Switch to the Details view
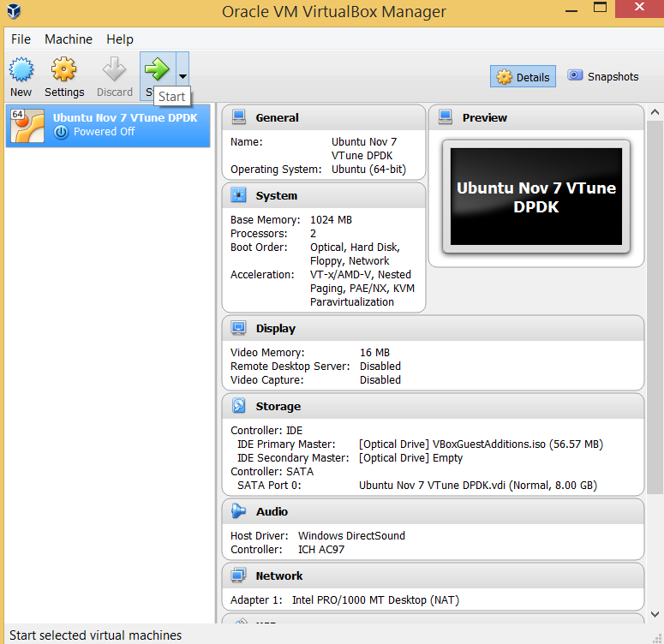Screen dimensions: 664x644 (x=523, y=76)
